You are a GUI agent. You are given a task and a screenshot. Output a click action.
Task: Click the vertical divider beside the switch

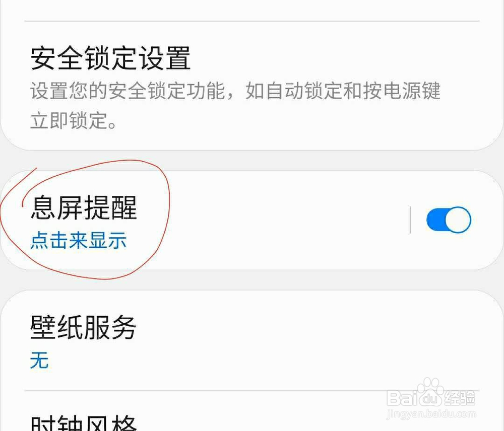410,220
